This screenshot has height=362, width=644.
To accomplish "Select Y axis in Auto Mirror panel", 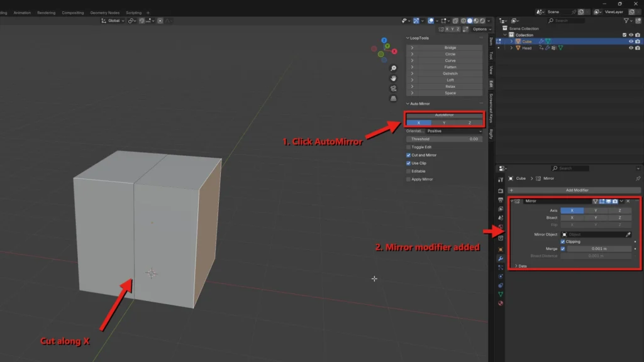I will (x=444, y=123).
